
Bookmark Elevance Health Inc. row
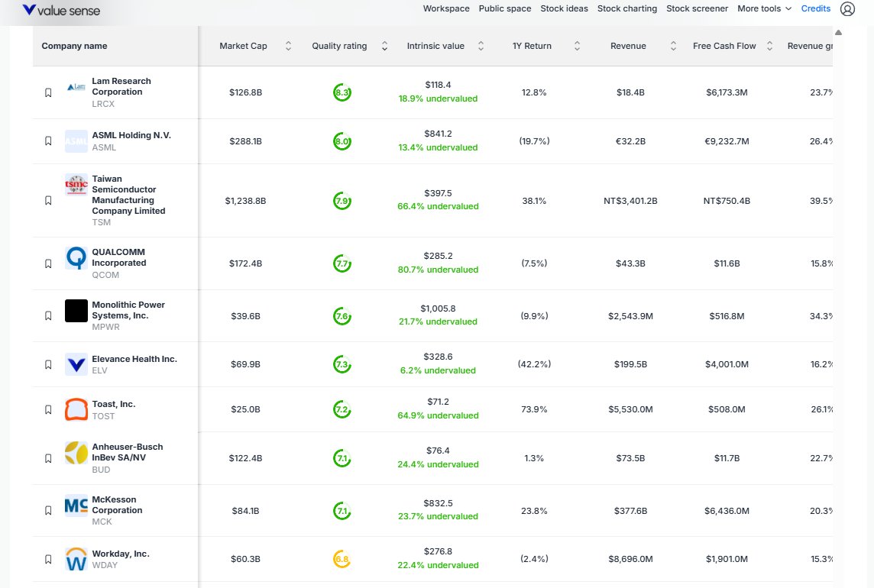(48, 364)
